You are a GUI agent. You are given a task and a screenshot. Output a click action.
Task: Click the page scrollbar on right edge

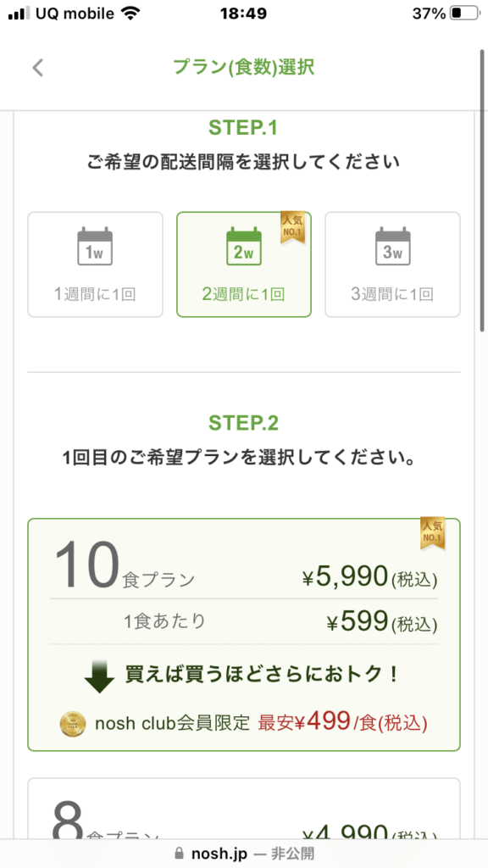482,191
